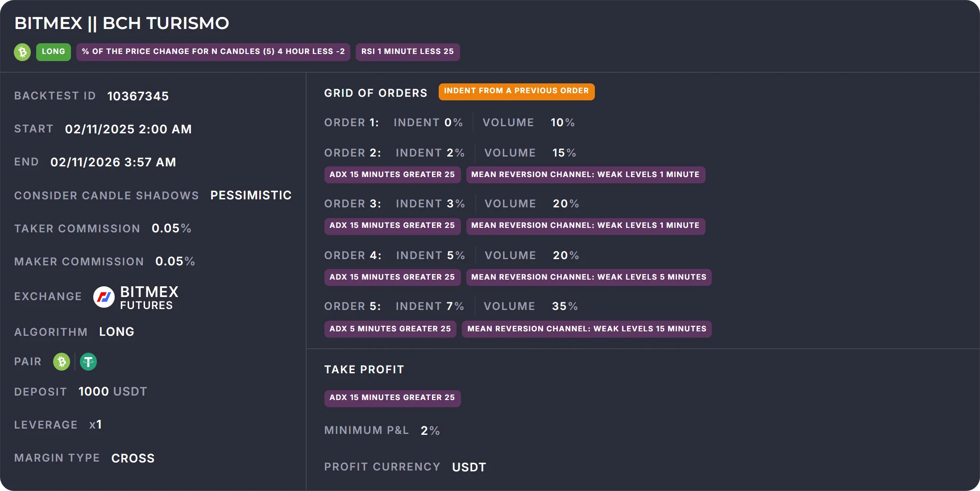Click Order 5 ADX 5 minutes greater 25
The height and width of the screenshot is (491, 980).
[390, 329]
